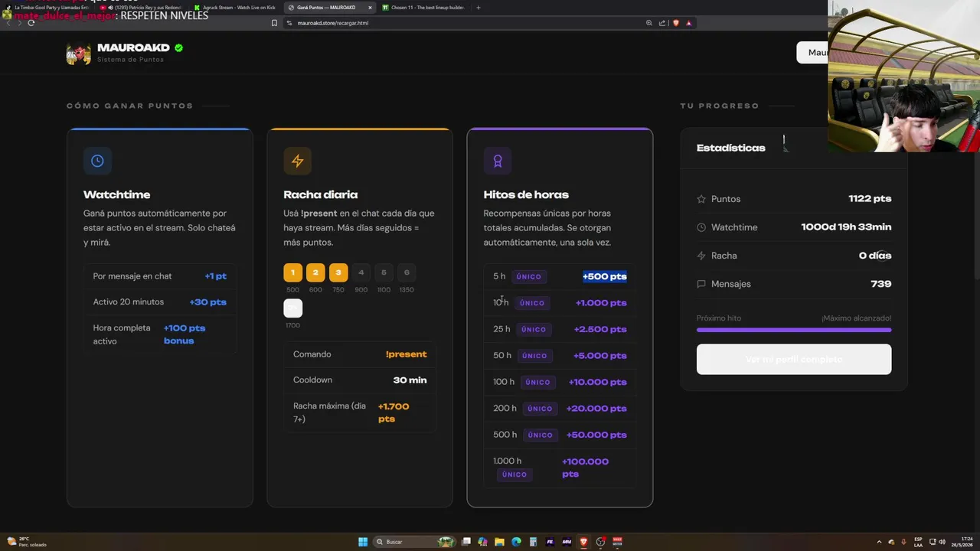Screen dimensions: 980x551
Task: Click the +2.500 pts reward for 25 h
Action: [600, 329]
